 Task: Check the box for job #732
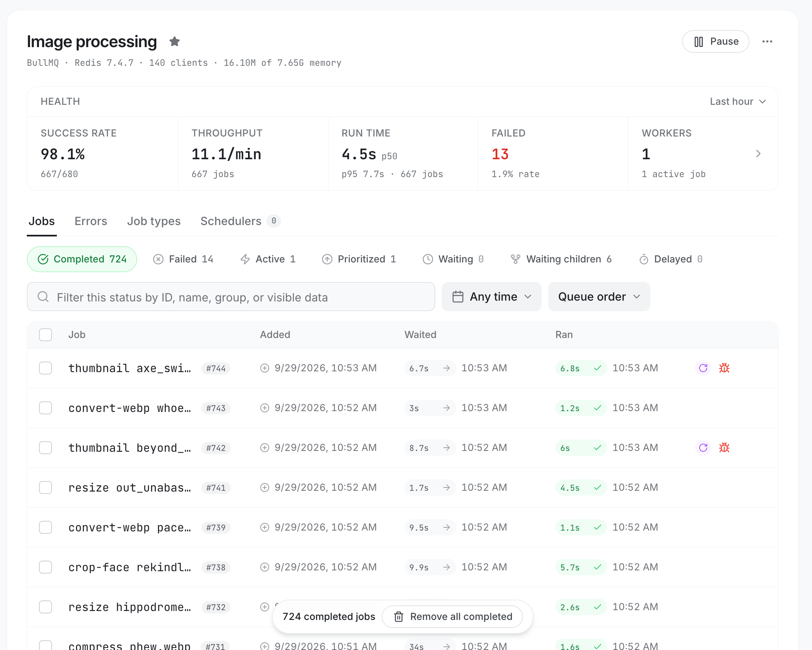pyautogui.click(x=45, y=607)
